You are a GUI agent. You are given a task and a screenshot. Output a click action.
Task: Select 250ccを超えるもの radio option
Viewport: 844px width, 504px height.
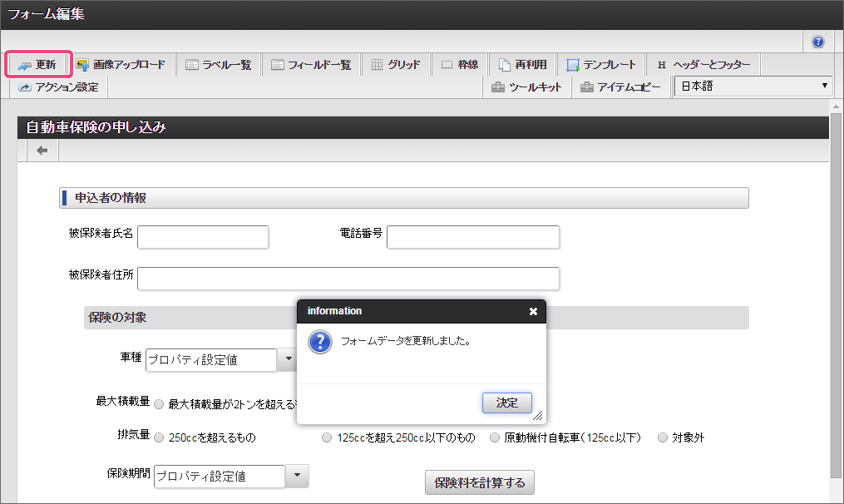[159, 437]
